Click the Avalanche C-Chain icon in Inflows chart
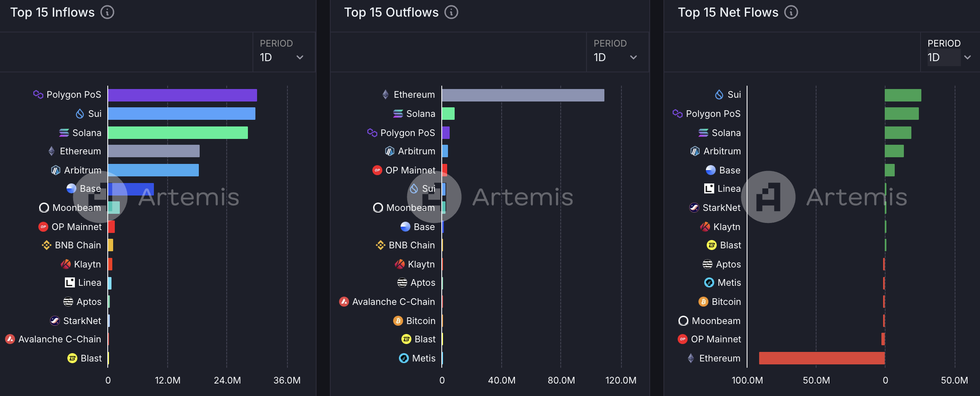This screenshot has width=980, height=396. 10,339
